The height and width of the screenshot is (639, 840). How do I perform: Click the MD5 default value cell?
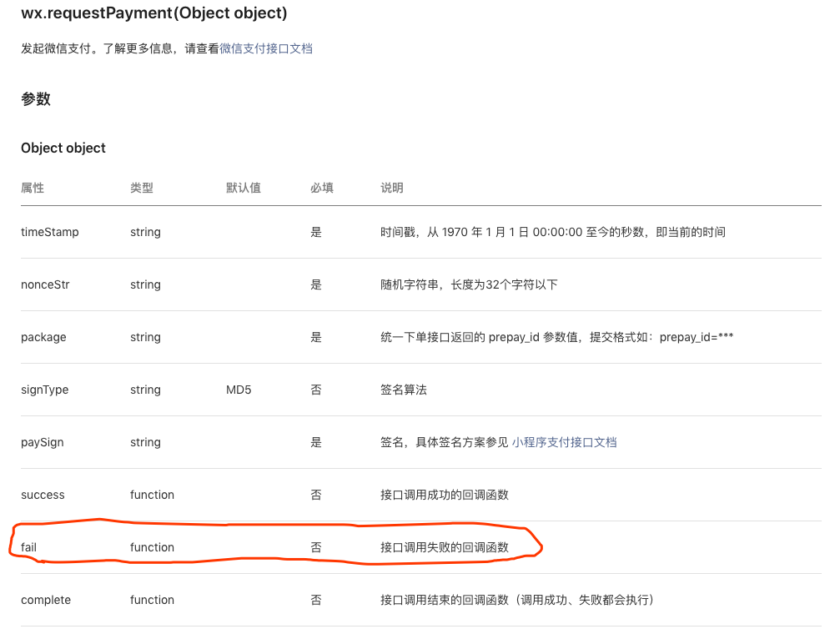239,390
